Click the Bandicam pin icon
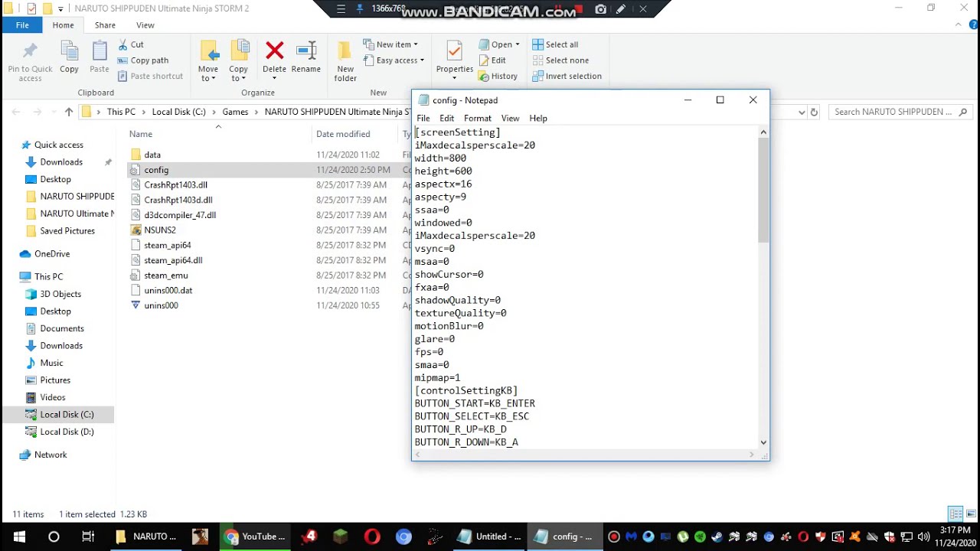 point(360,9)
